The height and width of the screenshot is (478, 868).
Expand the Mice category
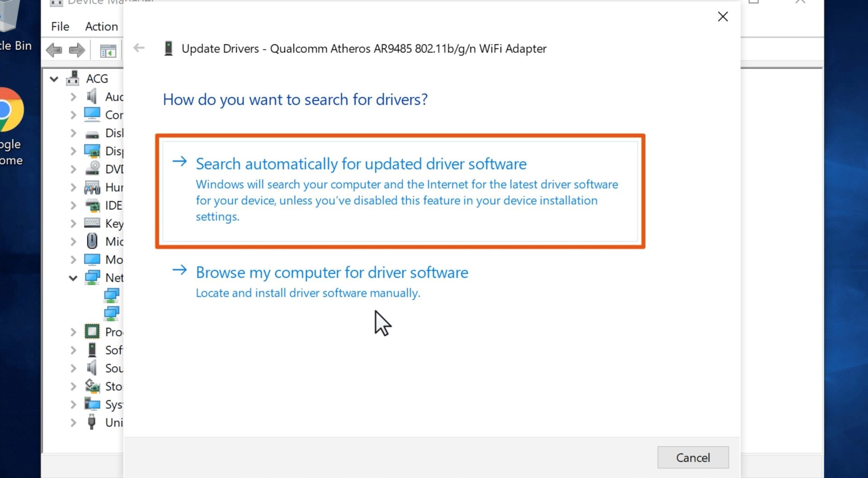[x=73, y=241]
